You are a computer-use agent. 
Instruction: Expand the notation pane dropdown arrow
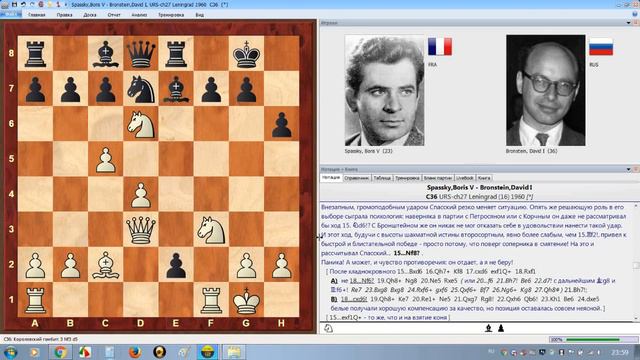pyautogui.click(x=629, y=169)
